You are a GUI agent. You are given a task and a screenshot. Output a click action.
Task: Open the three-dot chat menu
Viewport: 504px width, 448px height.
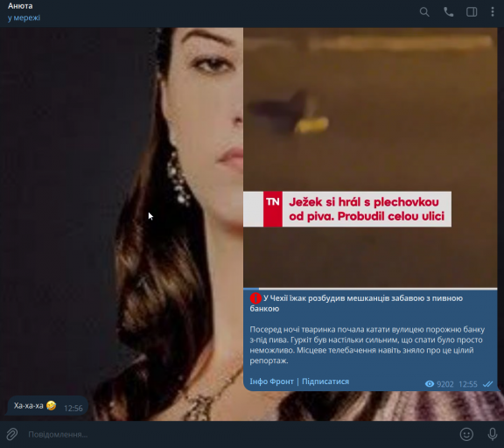(493, 12)
